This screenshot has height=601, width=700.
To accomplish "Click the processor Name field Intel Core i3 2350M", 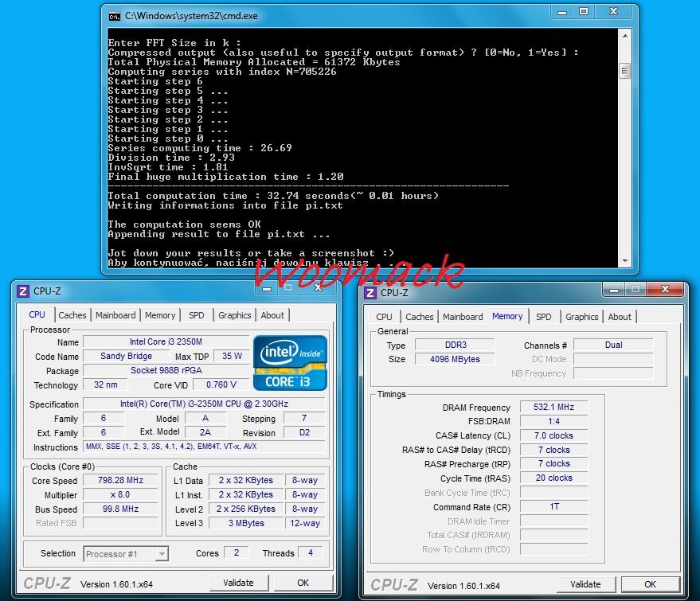I will [x=166, y=341].
